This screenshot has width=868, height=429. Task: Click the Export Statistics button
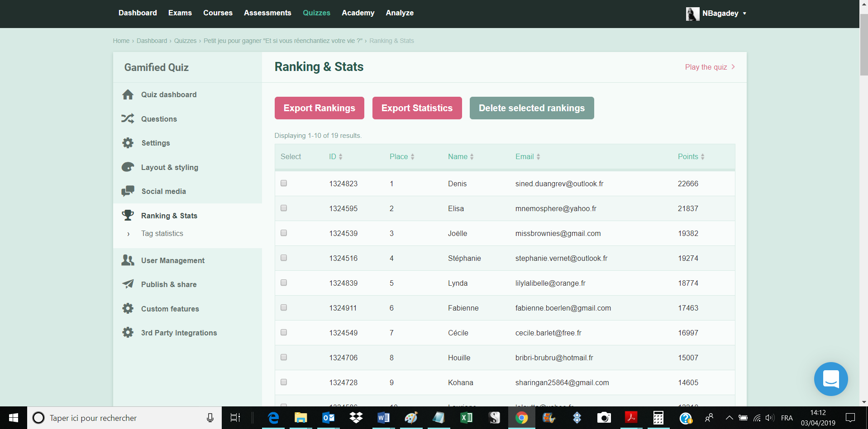coord(417,108)
